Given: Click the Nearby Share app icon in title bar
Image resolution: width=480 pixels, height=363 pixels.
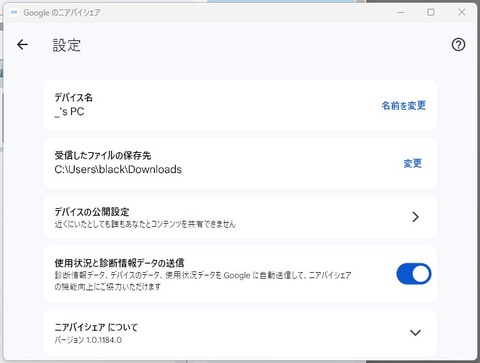Looking at the screenshot, I should click(x=14, y=12).
